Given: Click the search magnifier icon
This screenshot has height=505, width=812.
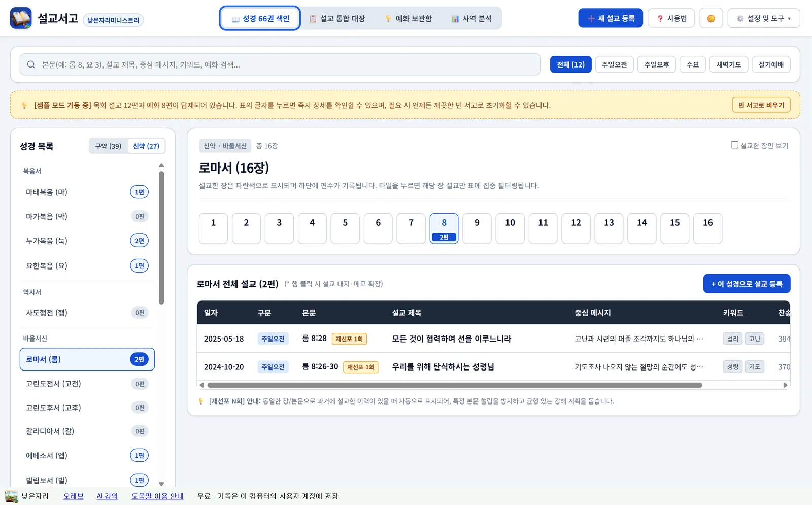Looking at the screenshot, I should pyautogui.click(x=31, y=64).
